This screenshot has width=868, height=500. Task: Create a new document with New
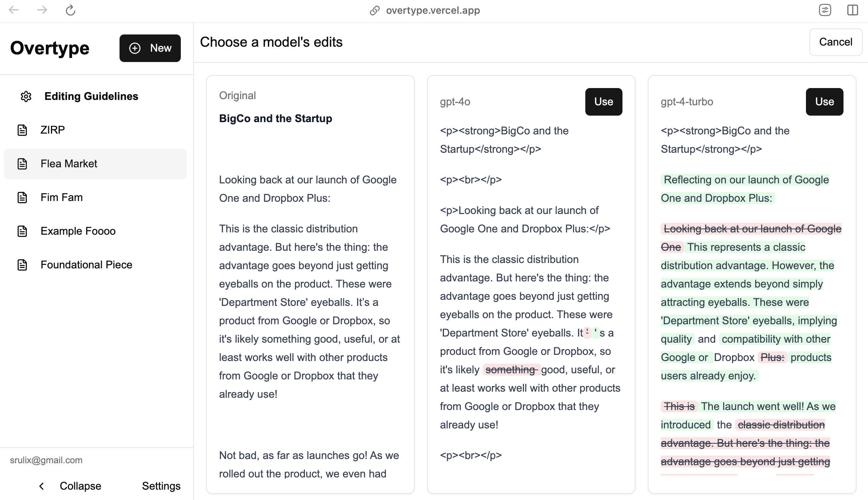tap(150, 48)
